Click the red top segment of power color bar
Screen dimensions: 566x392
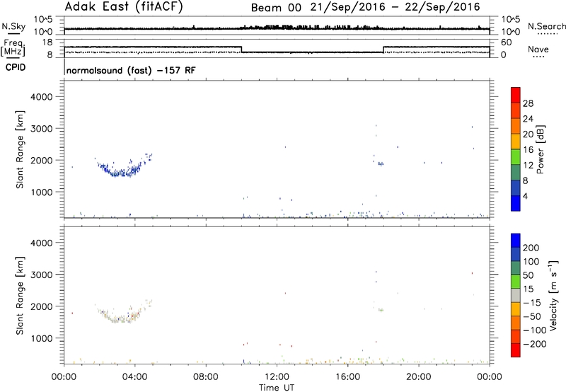[x=516, y=95]
